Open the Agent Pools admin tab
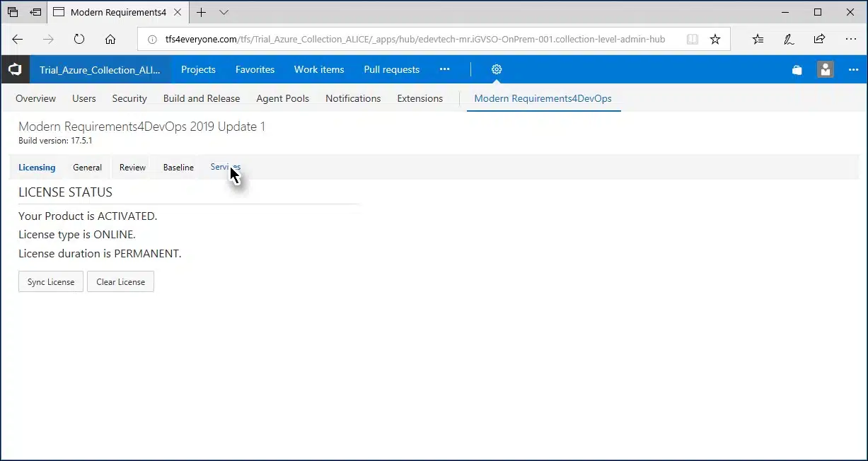868x461 pixels. tap(282, 98)
